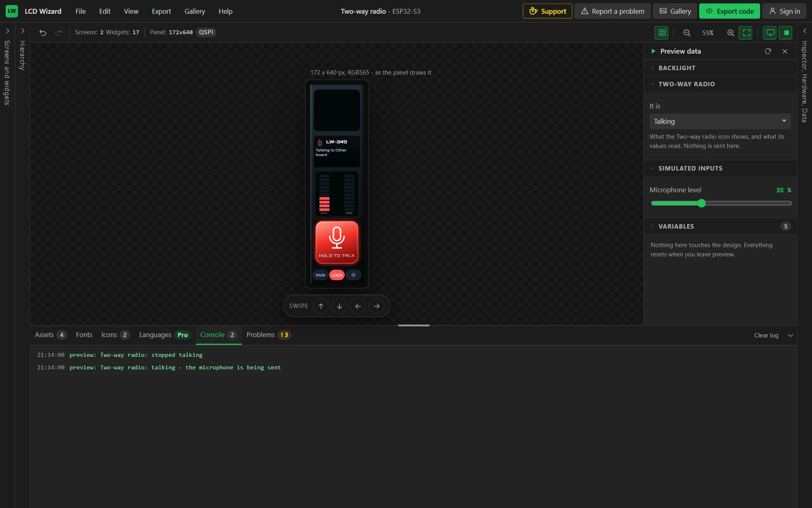Image resolution: width=812 pixels, height=508 pixels.
Task: Click the Support button
Action: [547, 11]
